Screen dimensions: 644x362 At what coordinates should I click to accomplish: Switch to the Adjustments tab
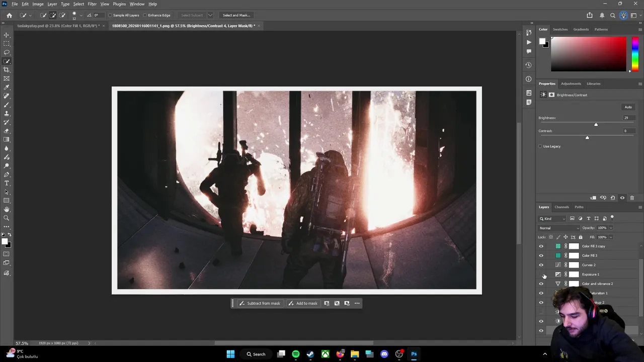[571, 83]
